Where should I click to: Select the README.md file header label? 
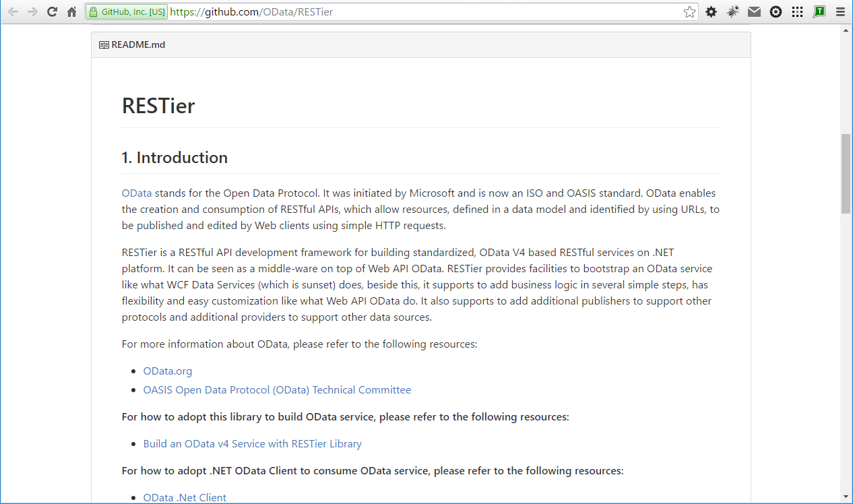(138, 45)
